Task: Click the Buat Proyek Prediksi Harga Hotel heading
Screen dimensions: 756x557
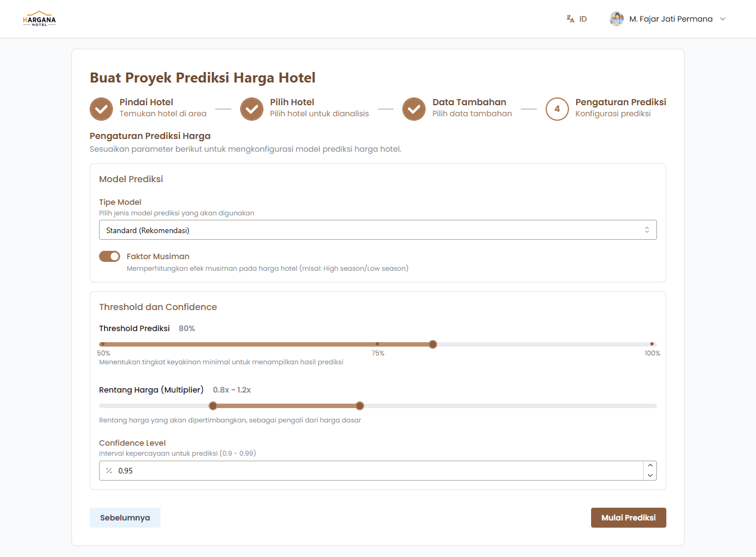Action: 203,78
